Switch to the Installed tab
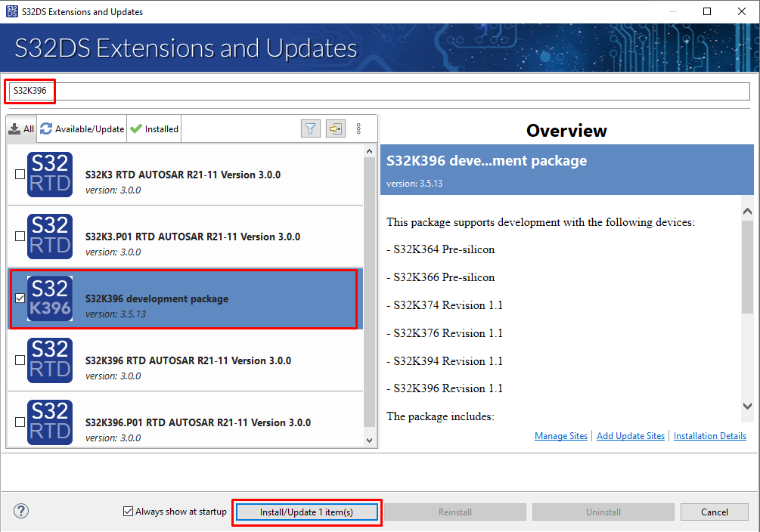 click(154, 129)
